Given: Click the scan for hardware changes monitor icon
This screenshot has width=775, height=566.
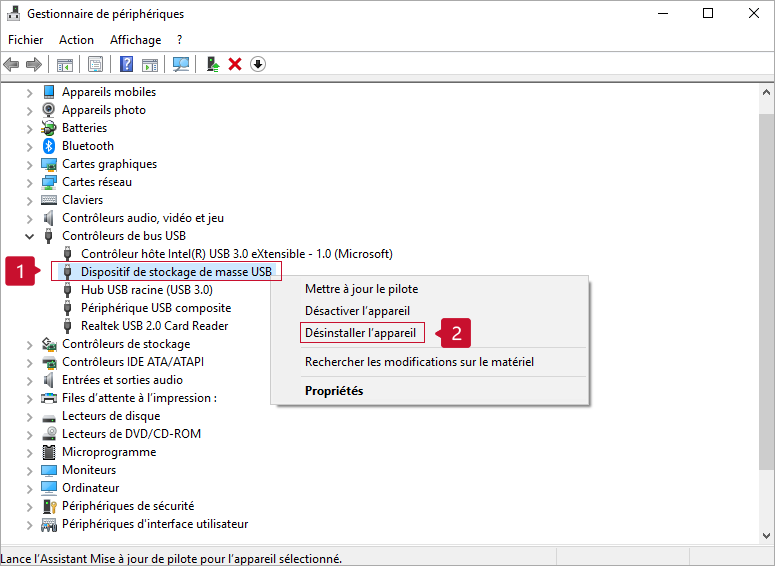Looking at the screenshot, I should (180, 64).
